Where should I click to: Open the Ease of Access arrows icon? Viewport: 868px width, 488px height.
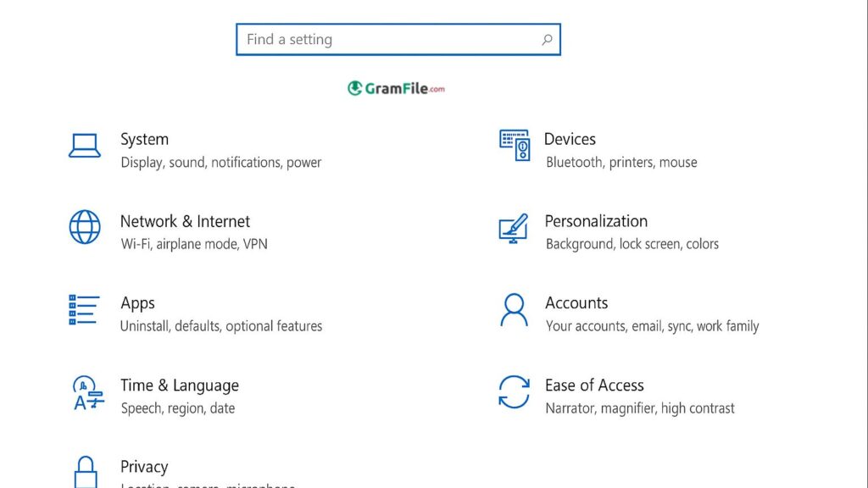click(x=514, y=392)
